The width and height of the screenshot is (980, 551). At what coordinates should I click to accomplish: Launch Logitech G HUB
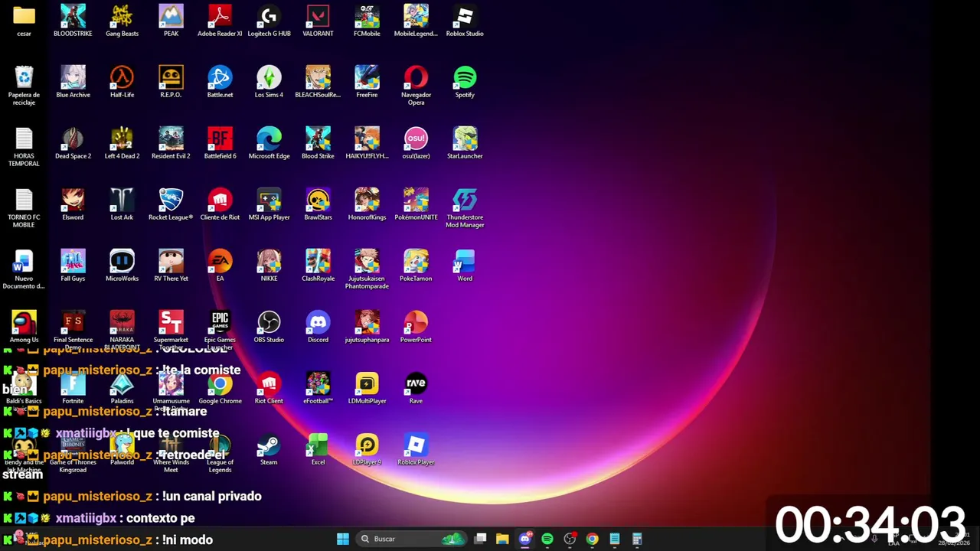point(269,21)
